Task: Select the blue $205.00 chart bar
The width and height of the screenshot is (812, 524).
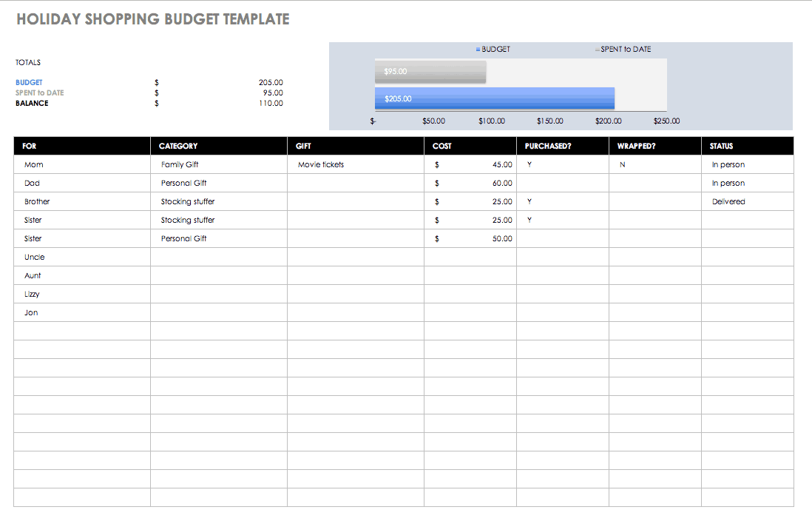Action: [x=495, y=98]
